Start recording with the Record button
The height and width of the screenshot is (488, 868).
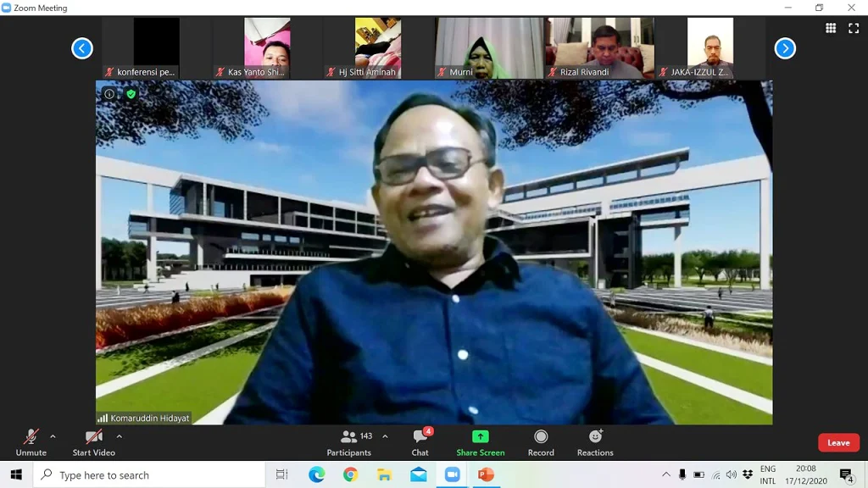pos(541,441)
